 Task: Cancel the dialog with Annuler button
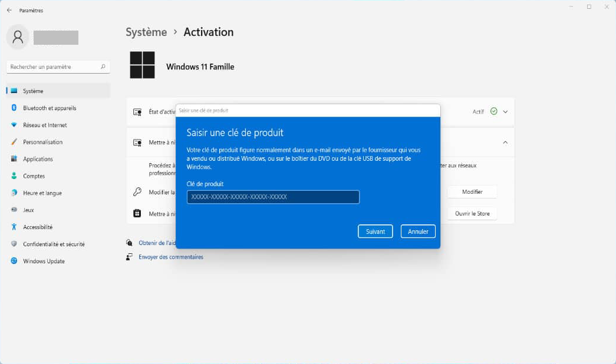(418, 231)
